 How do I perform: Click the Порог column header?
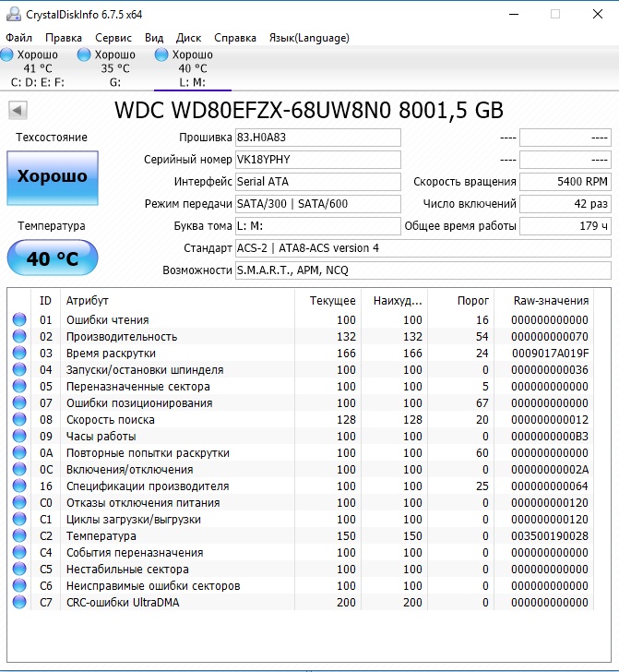click(461, 300)
